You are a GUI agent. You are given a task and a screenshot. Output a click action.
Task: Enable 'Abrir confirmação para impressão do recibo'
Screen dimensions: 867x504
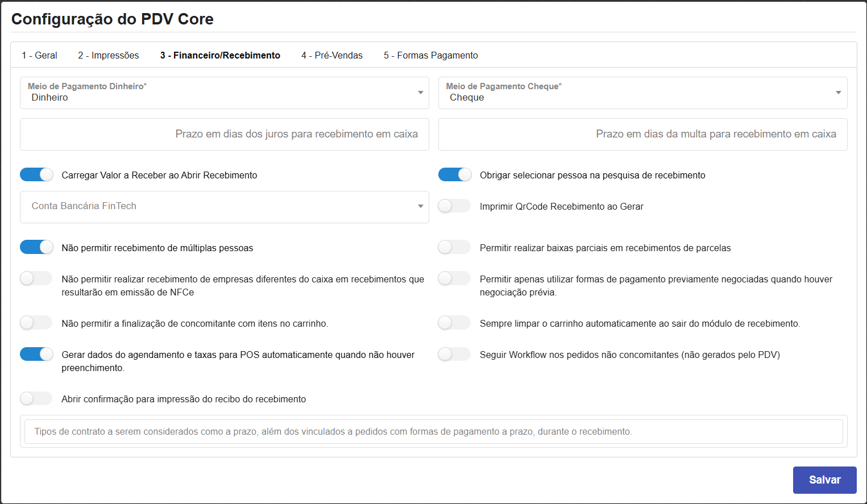pyautogui.click(x=36, y=398)
